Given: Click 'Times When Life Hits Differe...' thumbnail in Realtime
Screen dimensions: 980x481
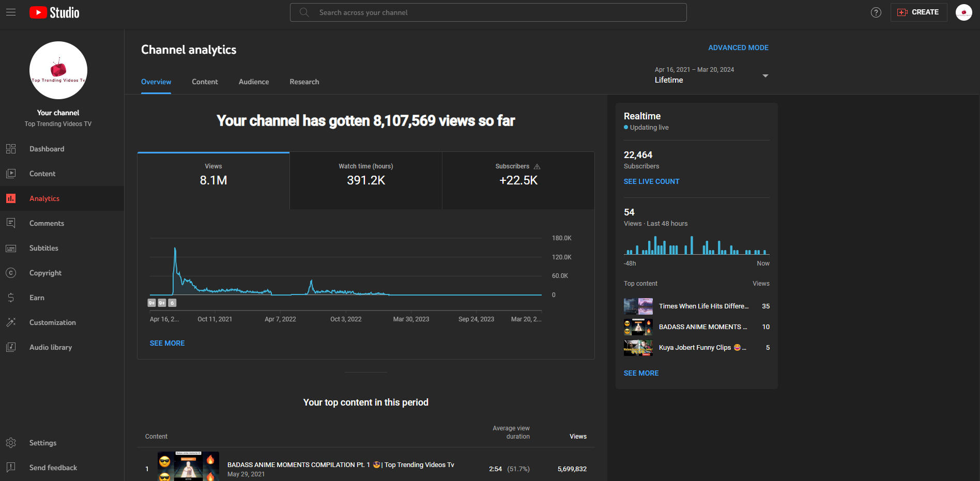Looking at the screenshot, I should (x=638, y=306).
